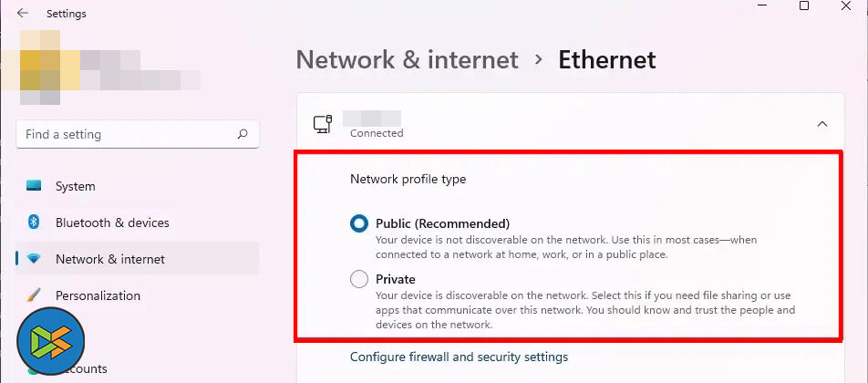
Task: Click the search magnifier icon
Action: click(x=243, y=134)
